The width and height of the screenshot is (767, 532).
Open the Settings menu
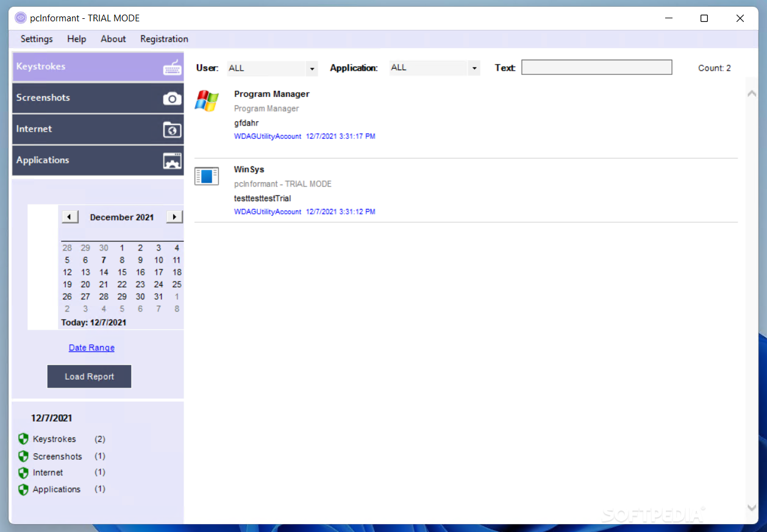pyautogui.click(x=37, y=39)
